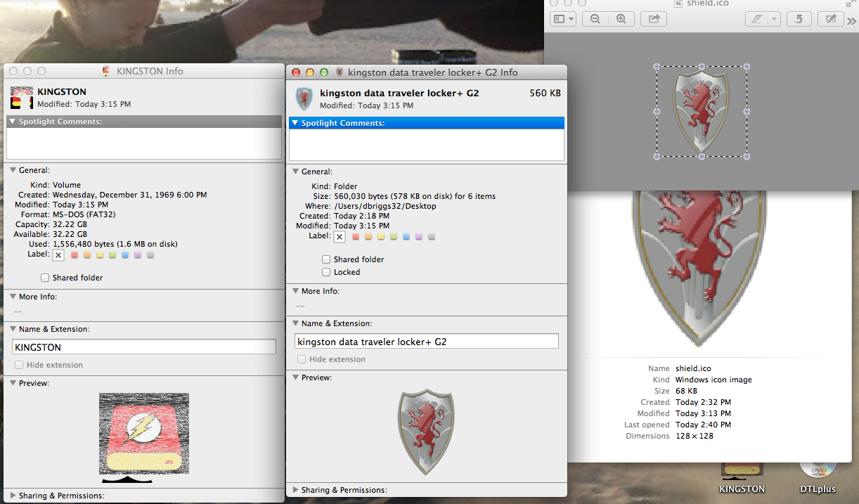859x504 pixels.
Task: Zoom in using Preview's magnifier plus button
Action: 621,19
